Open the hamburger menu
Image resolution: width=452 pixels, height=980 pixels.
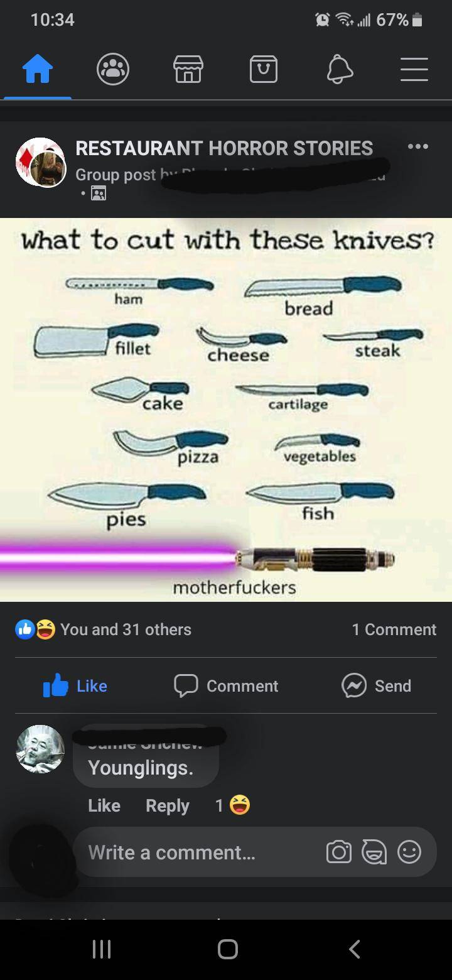414,69
